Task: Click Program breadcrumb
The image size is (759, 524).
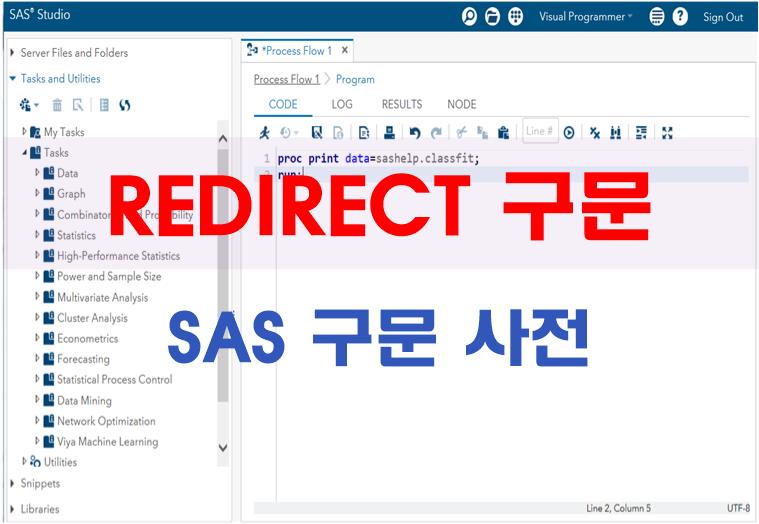Action: [x=355, y=79]
